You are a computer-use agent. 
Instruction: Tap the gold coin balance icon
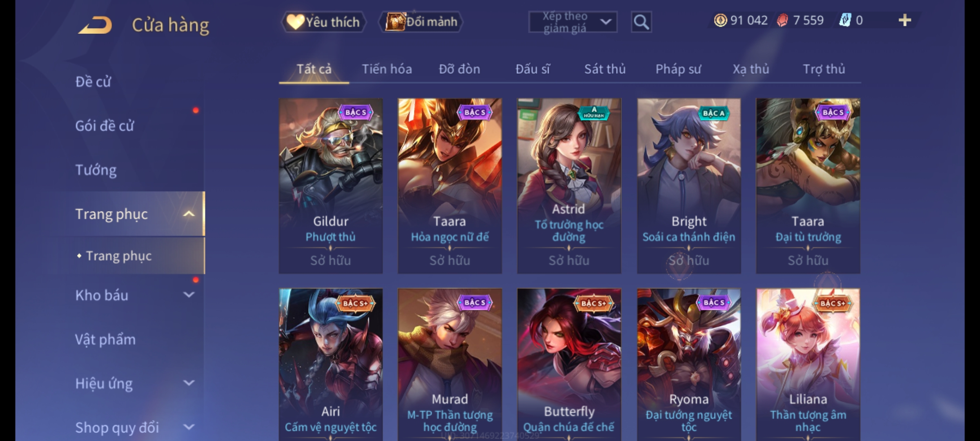[720, 20]
